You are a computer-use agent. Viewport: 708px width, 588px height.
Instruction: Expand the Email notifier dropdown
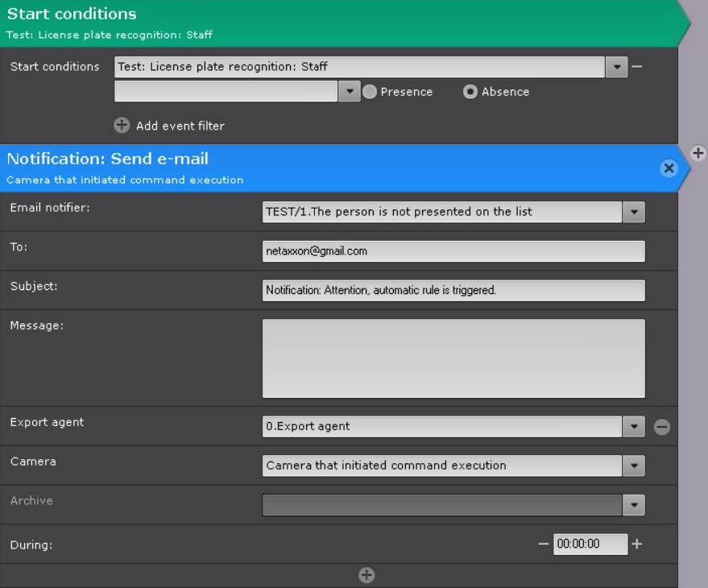coord(634,212)
